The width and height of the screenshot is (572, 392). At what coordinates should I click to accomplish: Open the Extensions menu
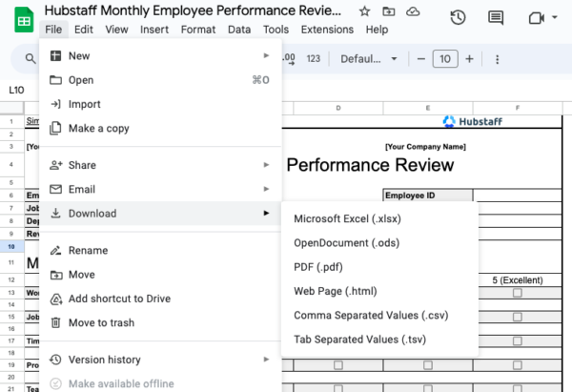pos(327,30)
